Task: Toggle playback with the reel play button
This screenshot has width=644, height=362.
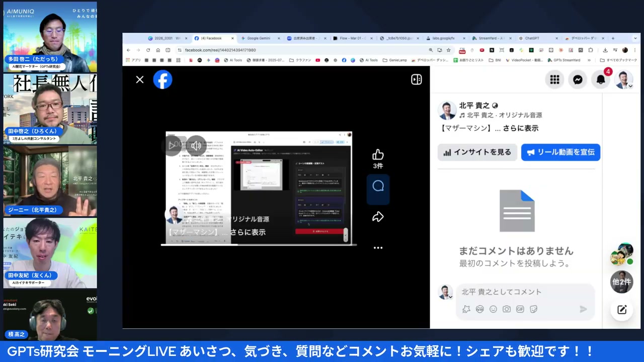Action: point(175,145)
